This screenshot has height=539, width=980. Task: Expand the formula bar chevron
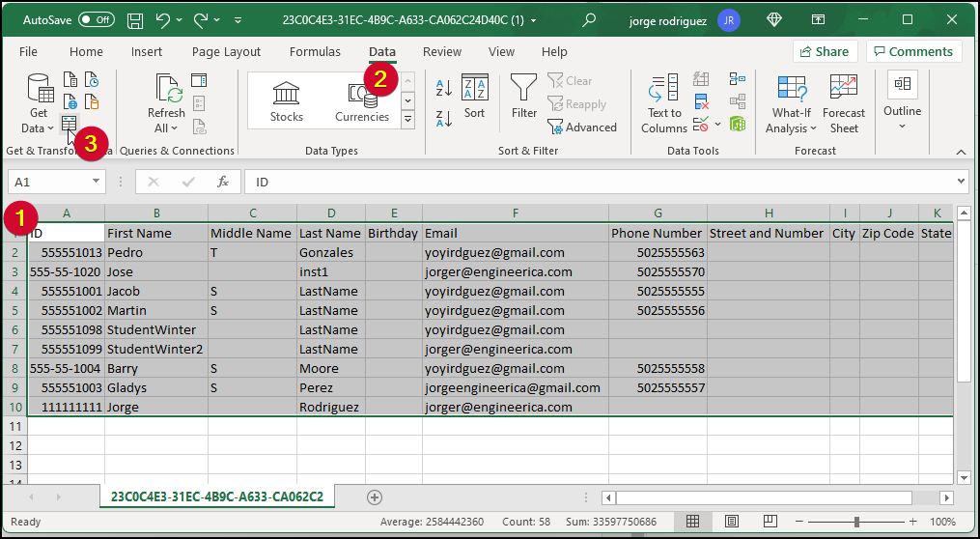pos(961,182)
